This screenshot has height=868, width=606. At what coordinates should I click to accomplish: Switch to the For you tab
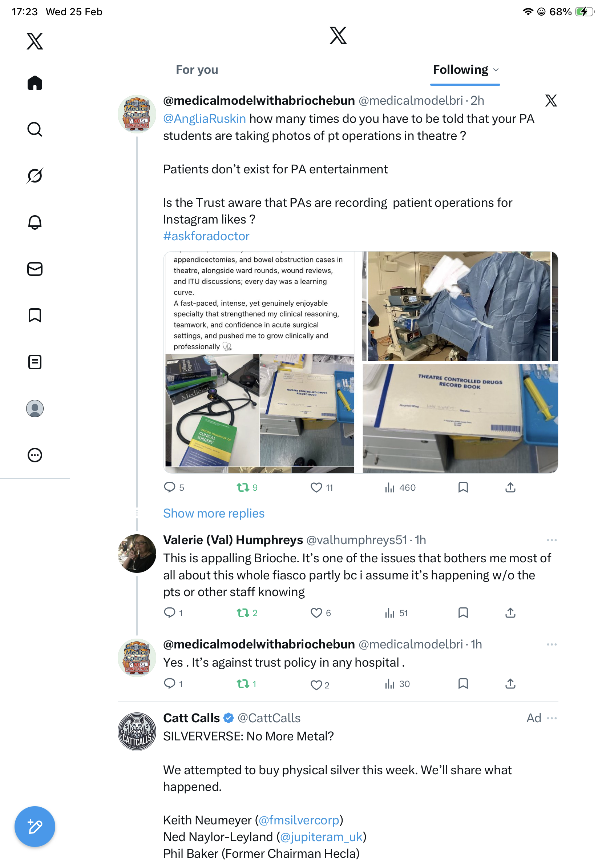pos(197,70)
